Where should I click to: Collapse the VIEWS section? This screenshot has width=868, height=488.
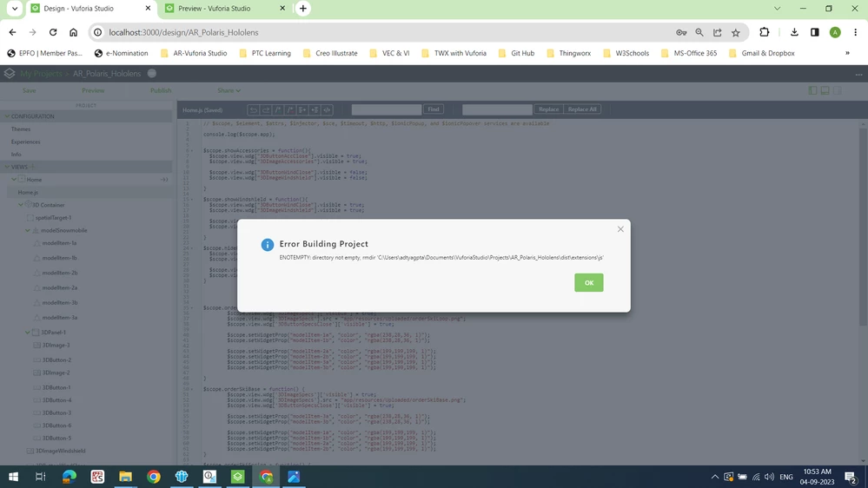7,167
